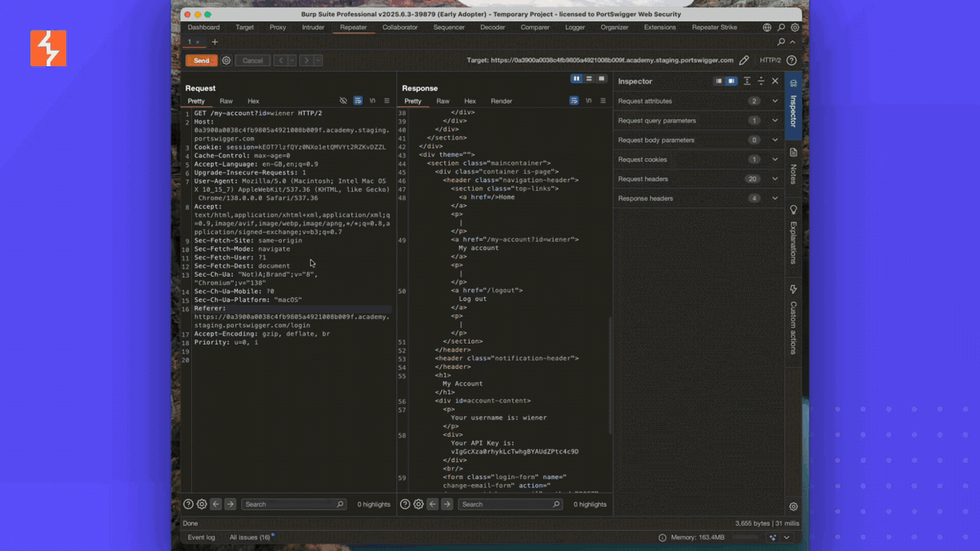Open history back dropdown arrow

tap(292, 60)
